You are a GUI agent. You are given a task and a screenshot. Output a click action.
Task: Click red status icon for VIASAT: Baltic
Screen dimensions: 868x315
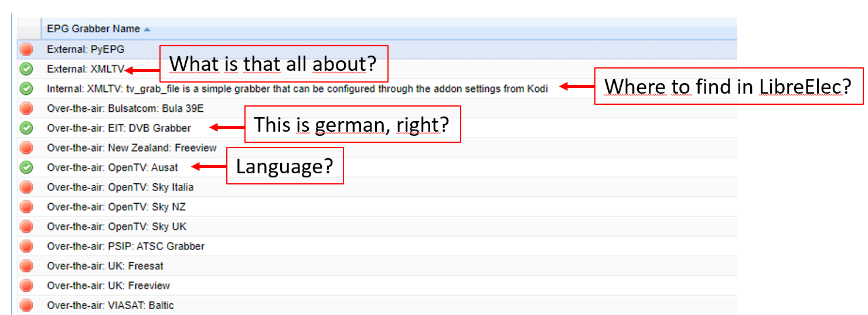tap(26, 305)
